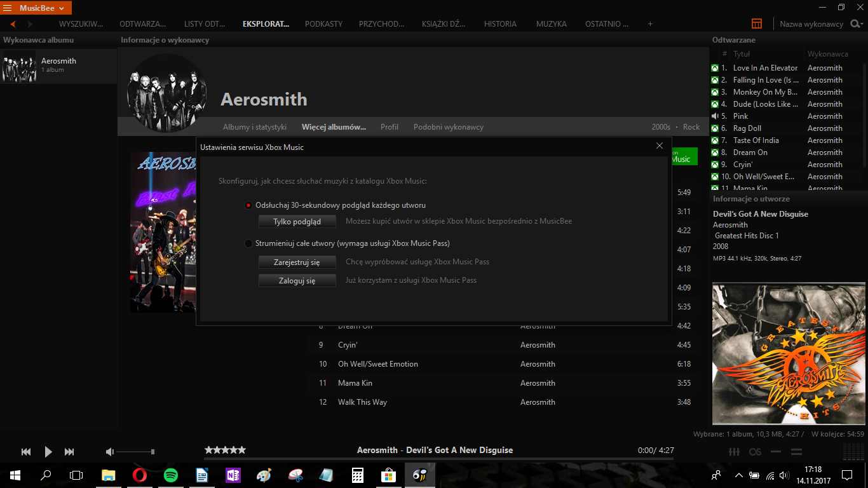Rate the track with five stars

pos(225,450)
